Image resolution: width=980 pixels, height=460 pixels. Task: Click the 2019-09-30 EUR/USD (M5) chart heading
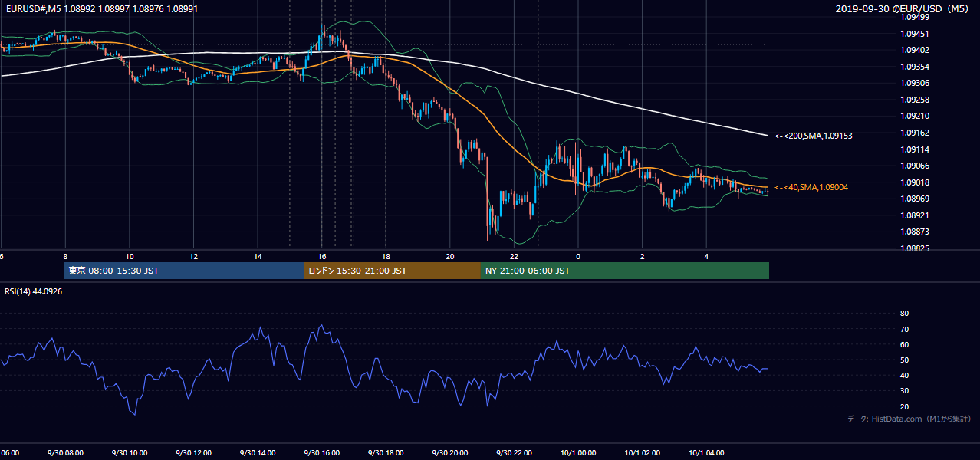[x=902, y=9]
